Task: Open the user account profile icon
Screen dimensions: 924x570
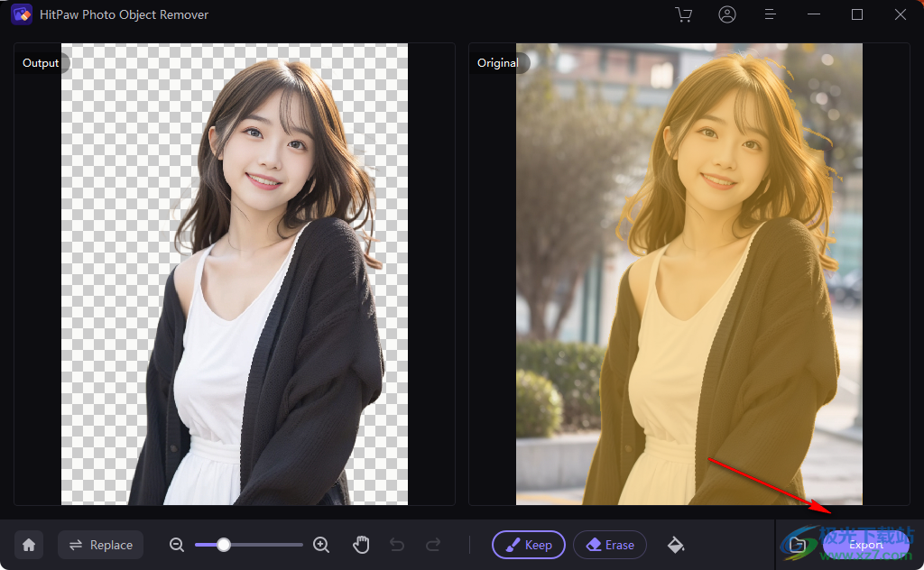Action: point(727,14)
